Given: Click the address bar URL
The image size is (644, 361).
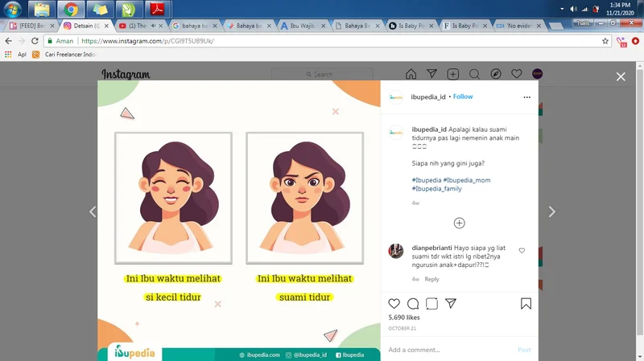Looking at the screenshot, I should [147, 41].
